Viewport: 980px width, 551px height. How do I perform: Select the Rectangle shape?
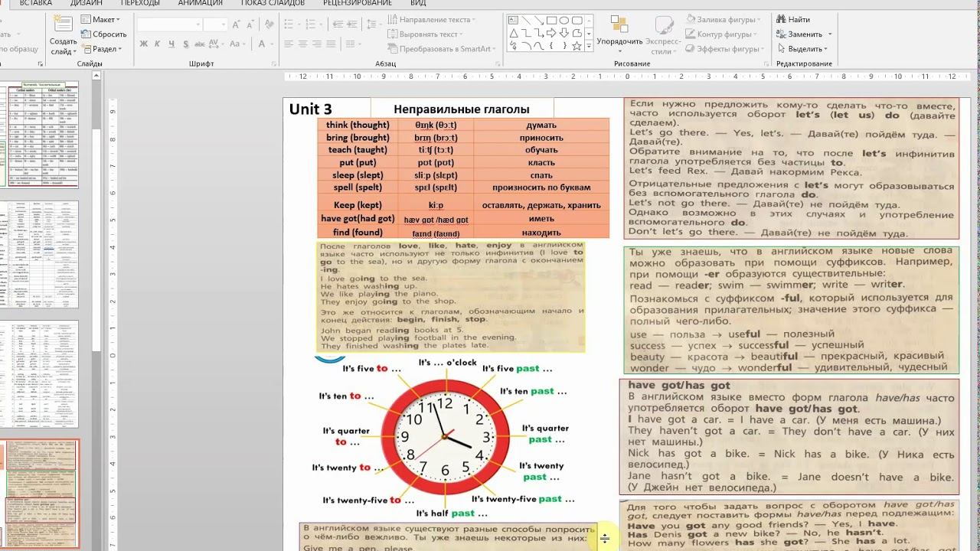(x=551, y=20)
